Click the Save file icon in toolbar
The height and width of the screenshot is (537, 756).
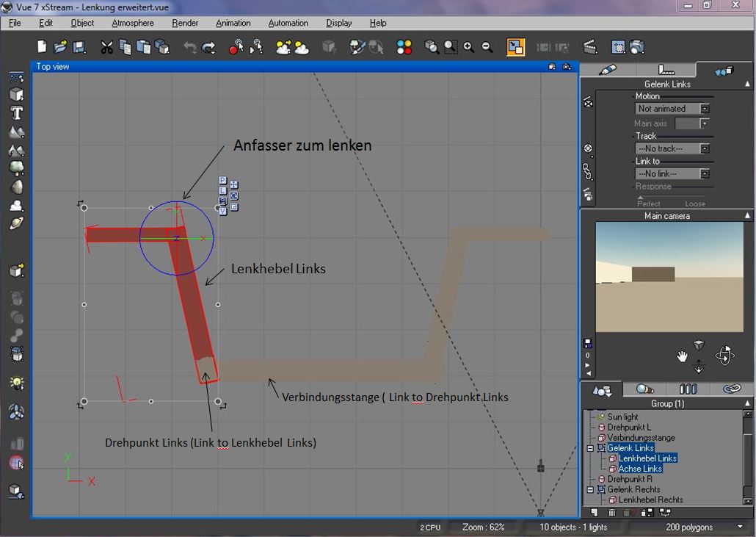point(79,48)
